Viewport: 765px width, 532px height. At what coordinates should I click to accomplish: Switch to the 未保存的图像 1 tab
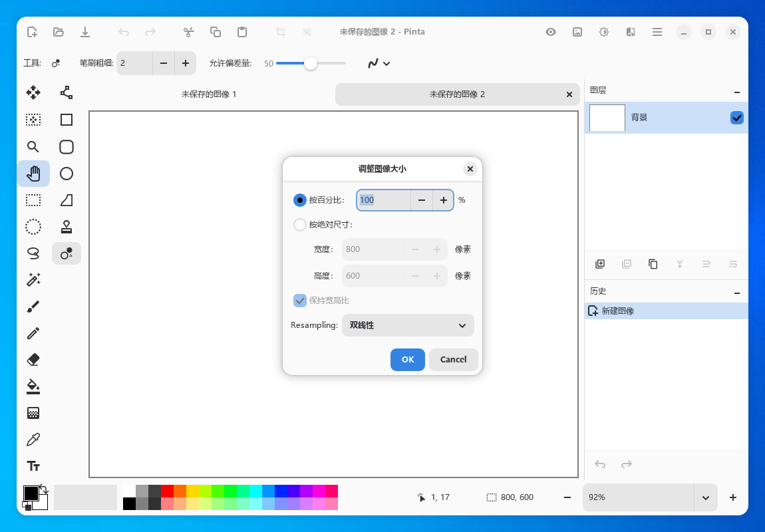pyautogui.click(x=209, y=94)
